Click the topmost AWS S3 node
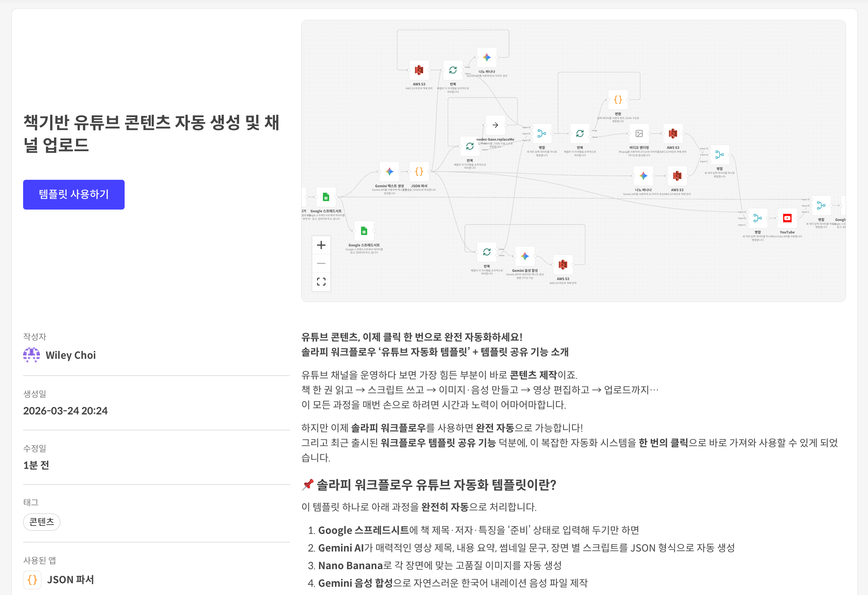The height and width of the screenshot is (595, 868). point(419,70)
